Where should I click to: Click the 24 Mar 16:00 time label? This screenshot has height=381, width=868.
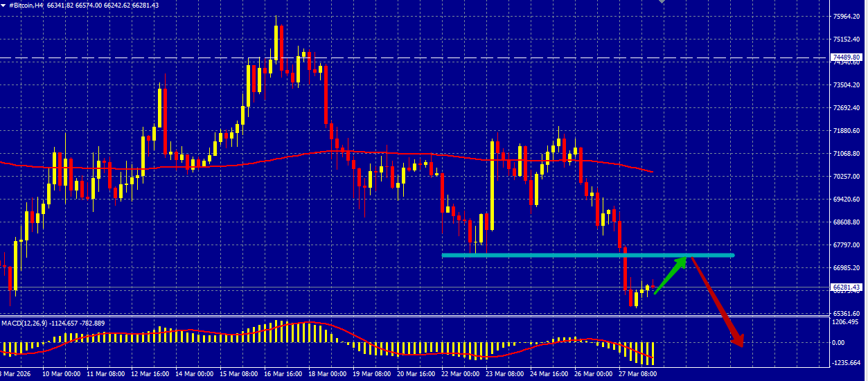pyautogui.click(x=549, y=373)
